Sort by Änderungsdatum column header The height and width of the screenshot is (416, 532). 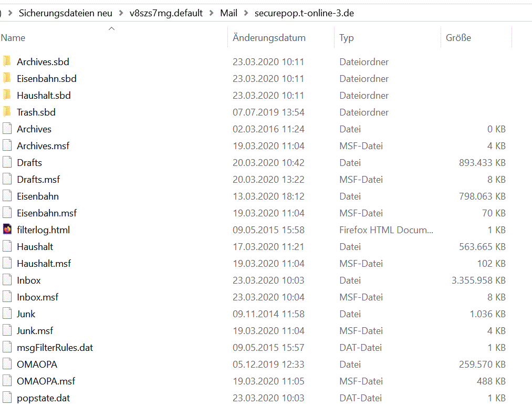(269, 38)
